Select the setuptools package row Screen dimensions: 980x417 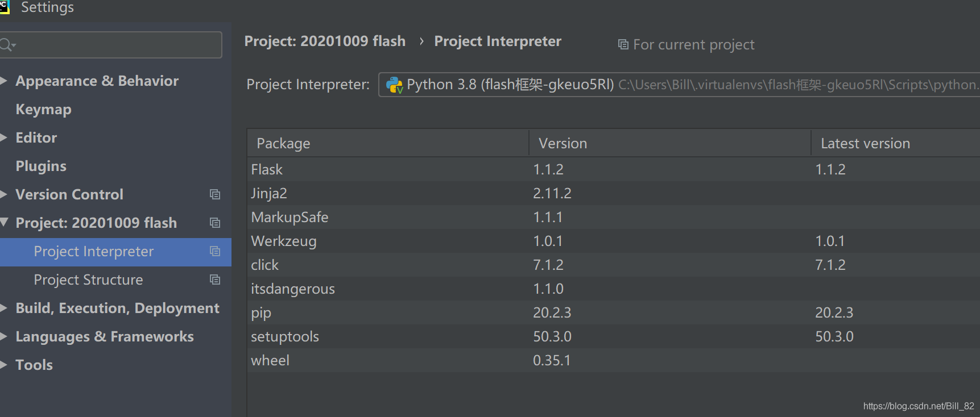[614, 336]
